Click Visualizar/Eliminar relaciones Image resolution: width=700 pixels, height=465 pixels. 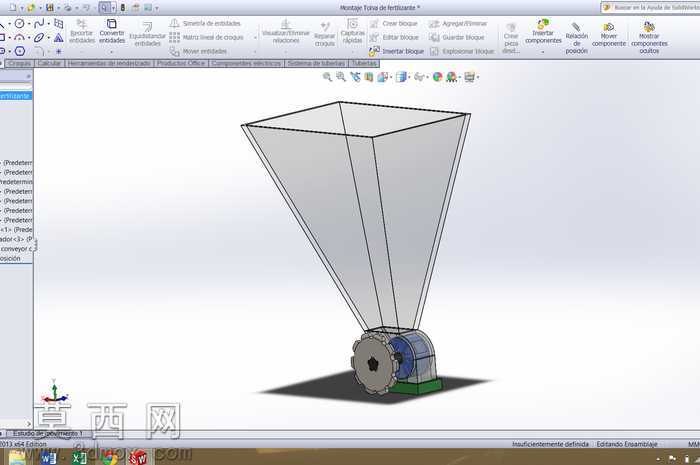pyautogui.click(x=286, y=31)
